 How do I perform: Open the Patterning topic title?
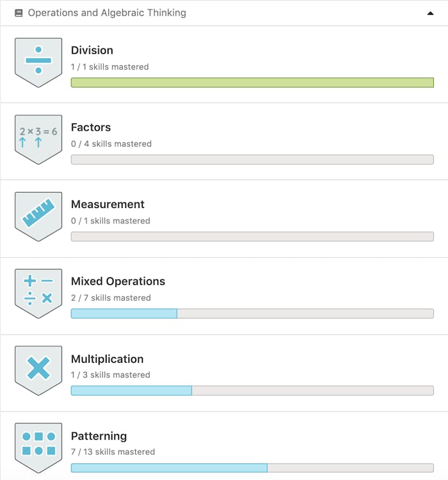click(x=99, y=436)
